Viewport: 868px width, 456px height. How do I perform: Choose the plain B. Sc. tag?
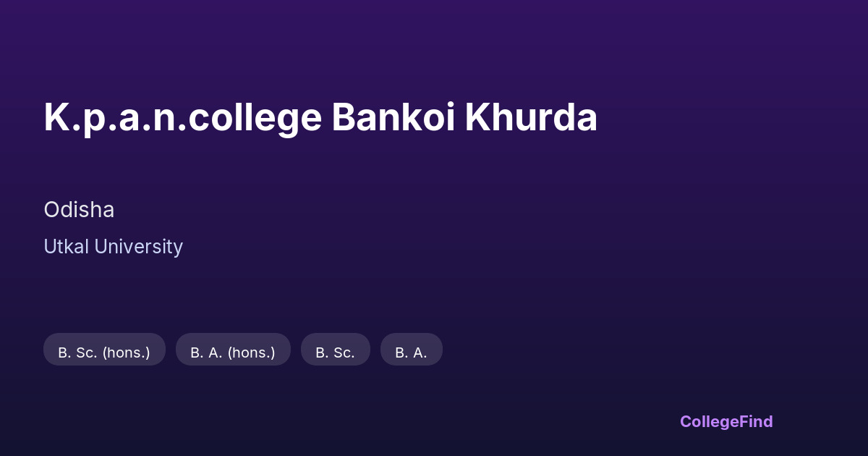335,352
